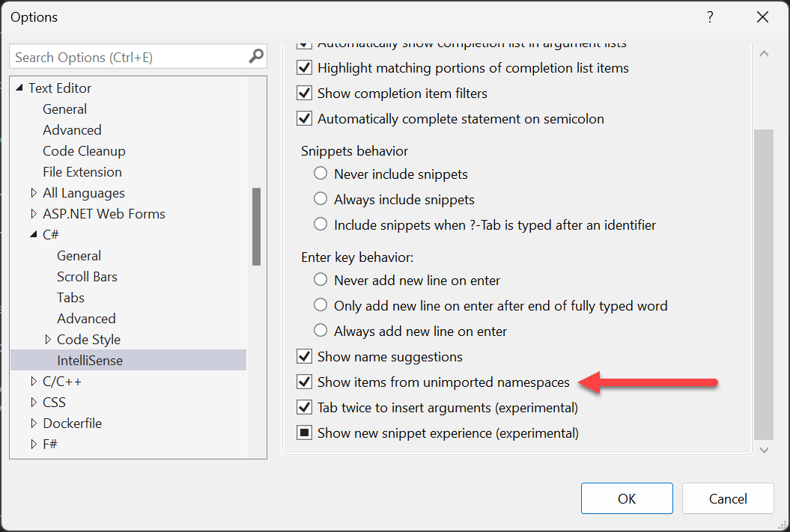Click the Cancel button

(728, 499)
